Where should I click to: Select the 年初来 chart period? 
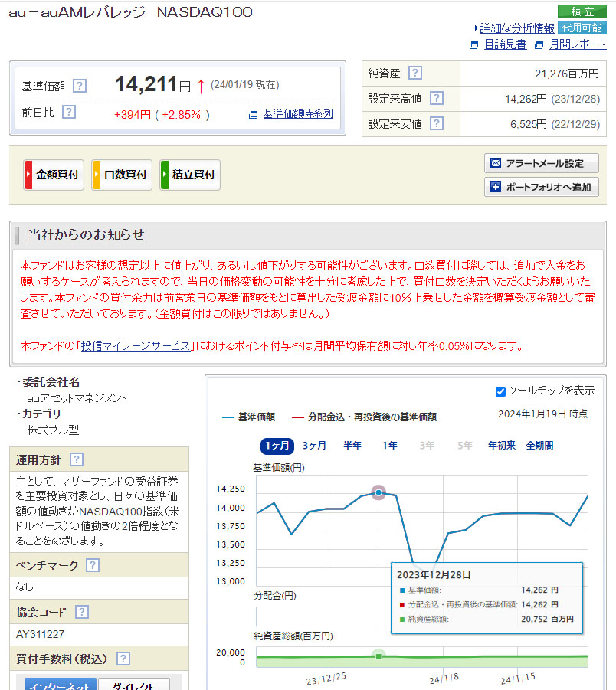point(502,446)
